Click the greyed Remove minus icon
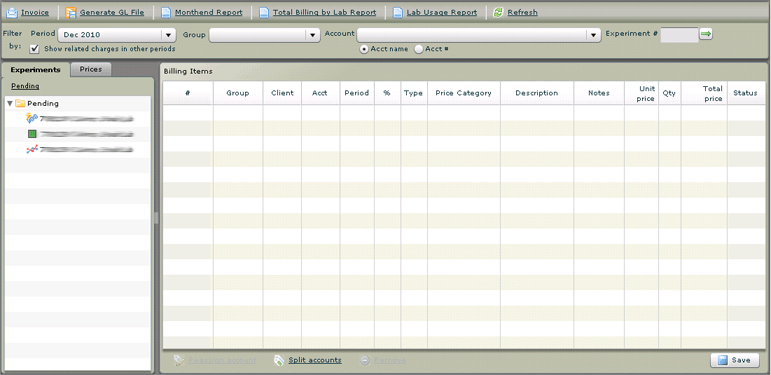Screen dimensions: 771x375 tap(365, 360)
